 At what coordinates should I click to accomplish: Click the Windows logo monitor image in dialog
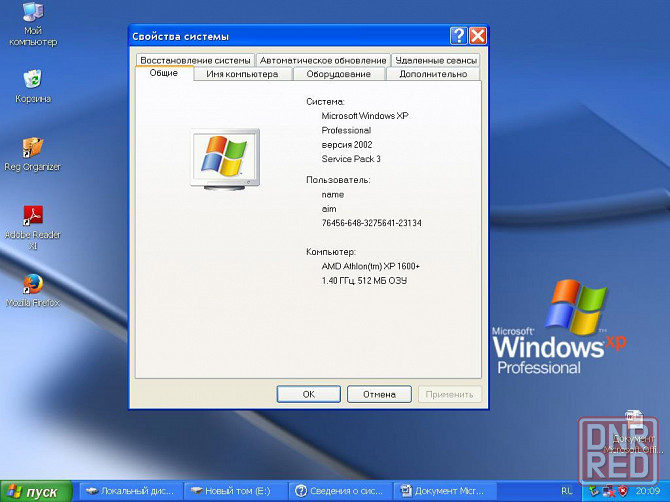tap(225, 159)
